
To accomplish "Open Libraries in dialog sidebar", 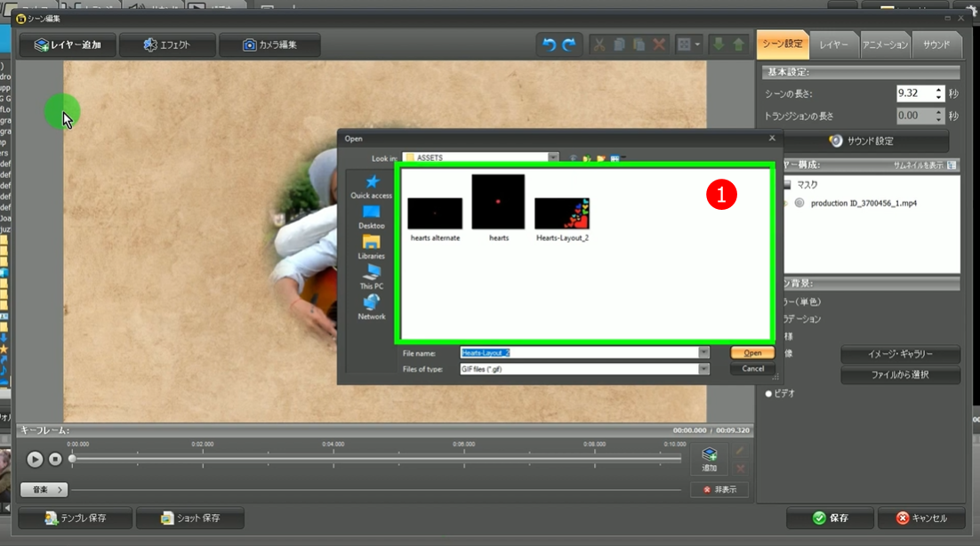I will coord(371,247).
